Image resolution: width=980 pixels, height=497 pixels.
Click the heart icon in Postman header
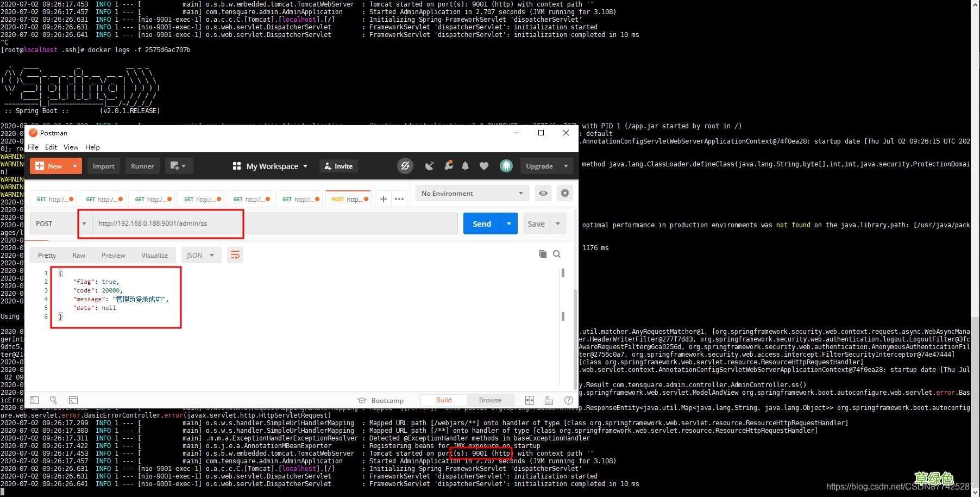point(484,166)
